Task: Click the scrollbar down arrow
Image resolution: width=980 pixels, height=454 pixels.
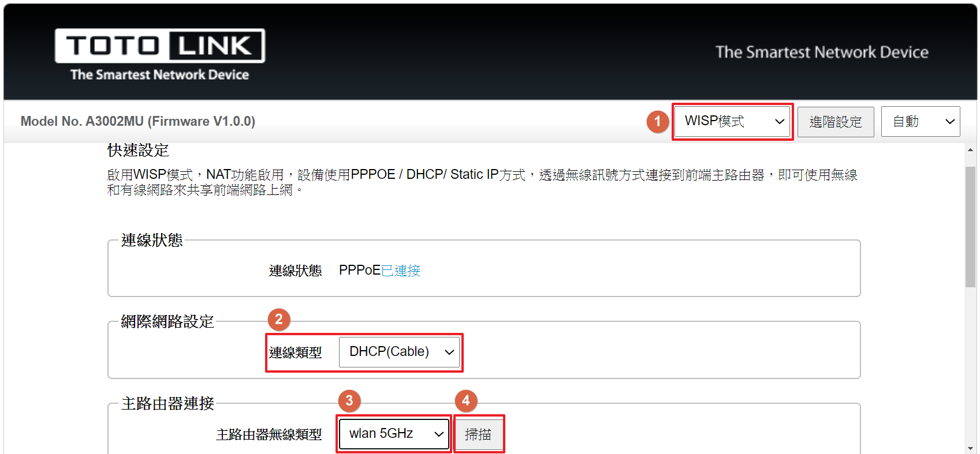Action: (970, 448)
